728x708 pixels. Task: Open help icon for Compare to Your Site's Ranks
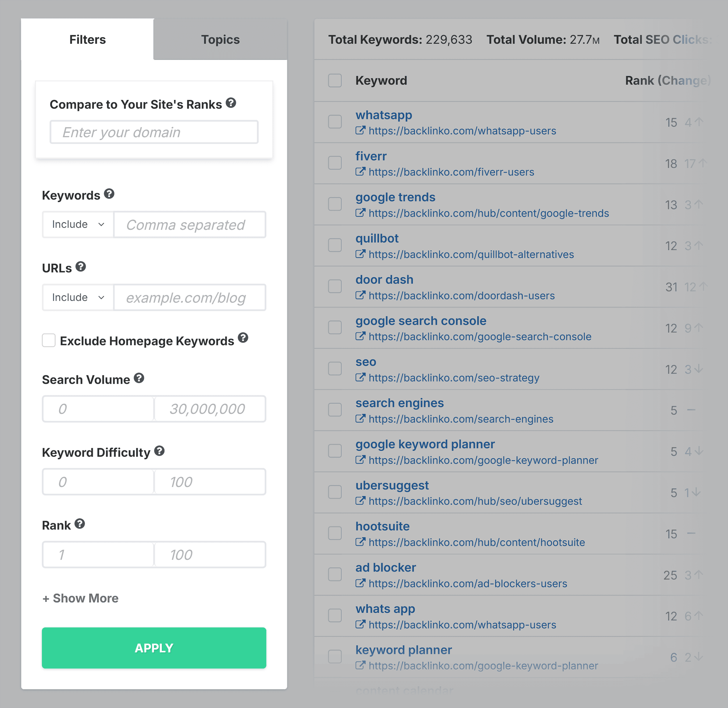point(231,103)
